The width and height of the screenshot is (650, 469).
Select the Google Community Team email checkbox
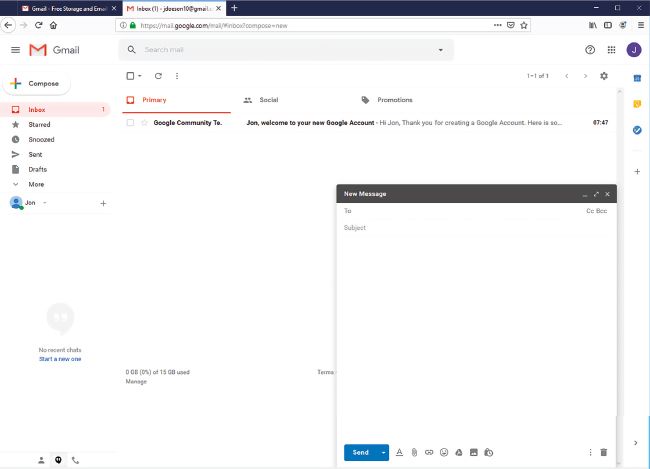point(130,123)
